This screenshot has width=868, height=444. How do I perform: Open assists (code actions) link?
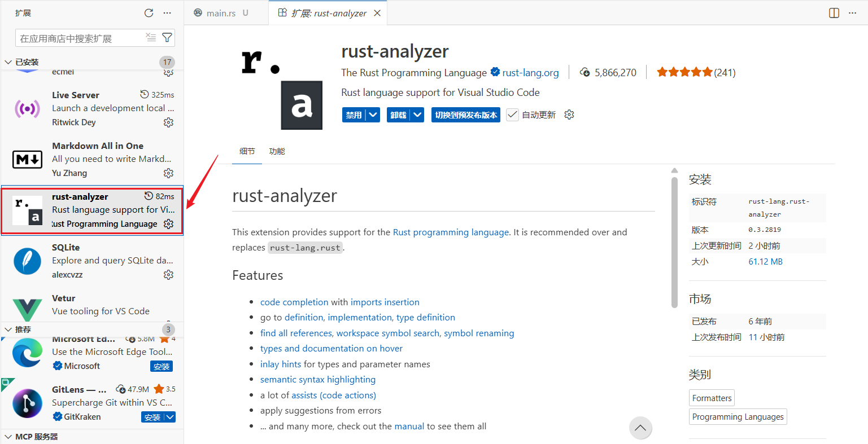(x=334, y=395)
